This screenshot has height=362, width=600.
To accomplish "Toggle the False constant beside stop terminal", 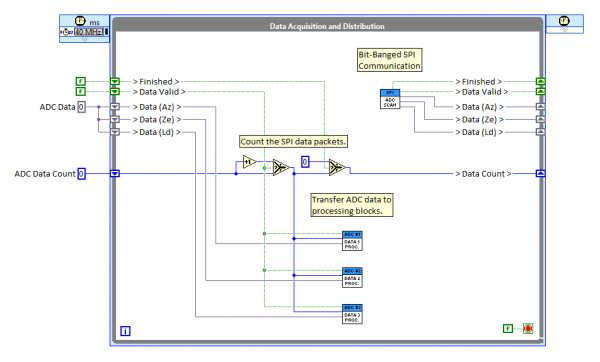I will 508,328.
